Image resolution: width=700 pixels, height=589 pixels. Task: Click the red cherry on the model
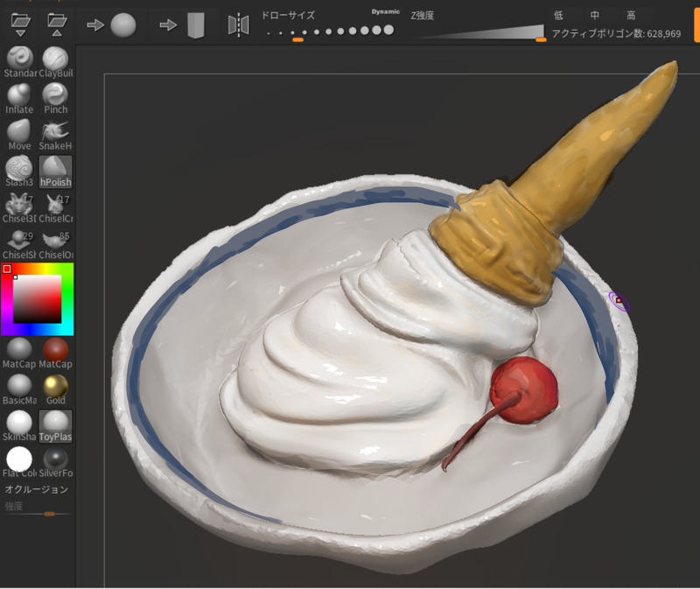click(x=525, y=389)
